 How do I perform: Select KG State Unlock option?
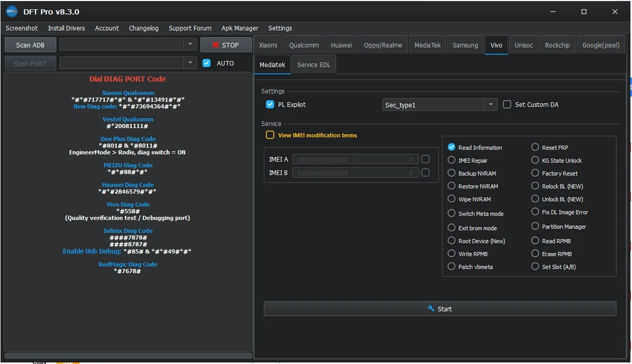point(535,160)
